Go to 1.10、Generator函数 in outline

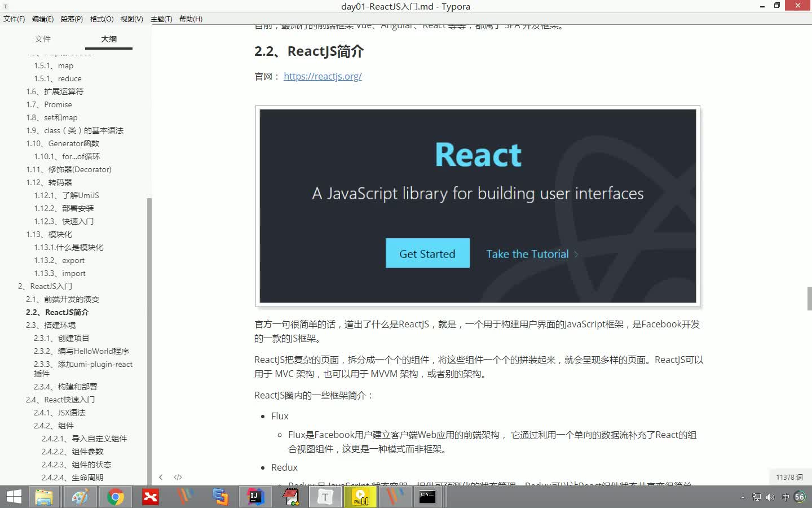63,143
